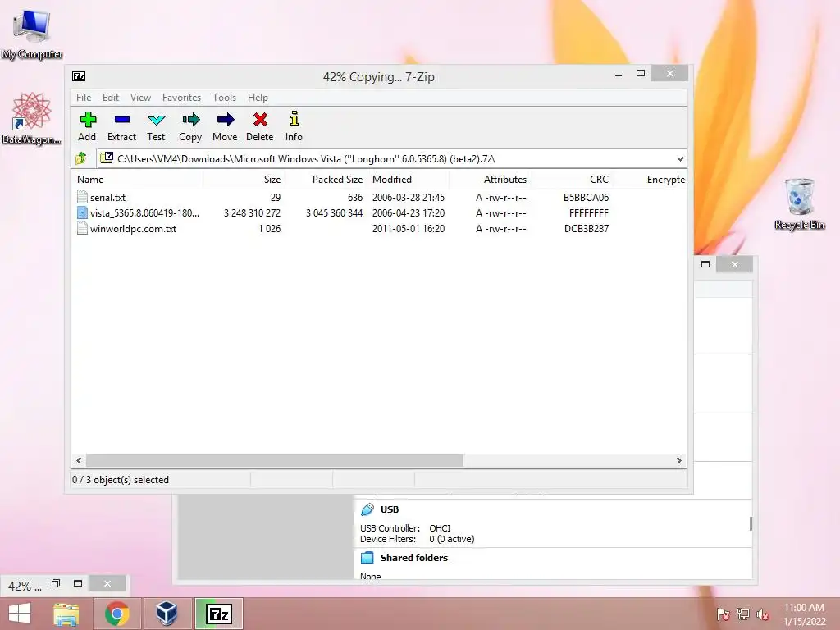The width and height of the screenshot is (840, 630).
Task: Click the USB section icon in VirtualBox
Action: click(x=367, y=509)
